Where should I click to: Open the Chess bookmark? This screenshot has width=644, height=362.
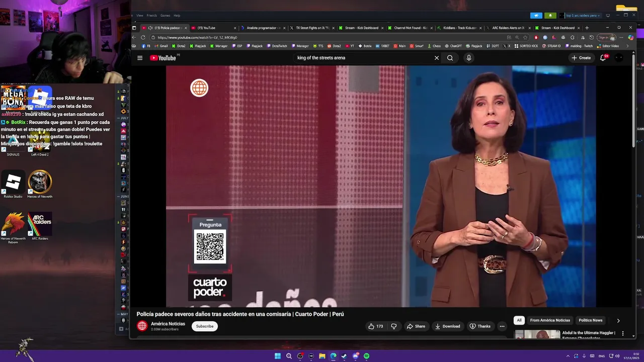(434, 46)
